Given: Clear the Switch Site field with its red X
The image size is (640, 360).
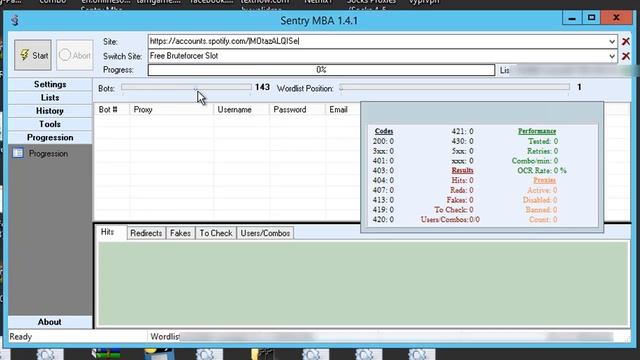Looking at the screenshot, I should point(625,56).
